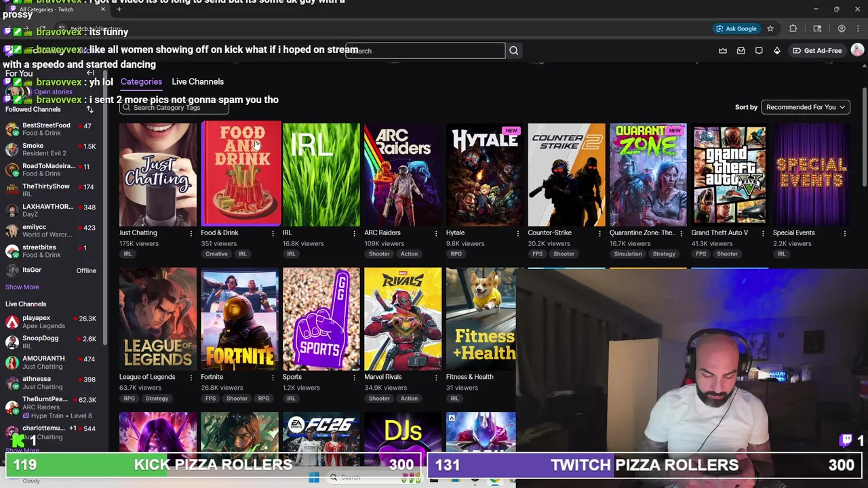Image resolution: width=868 pixels, height=488 pixels.
Task: Open the Recommended For You sort dropdown
Action: [x=806, y=107]
